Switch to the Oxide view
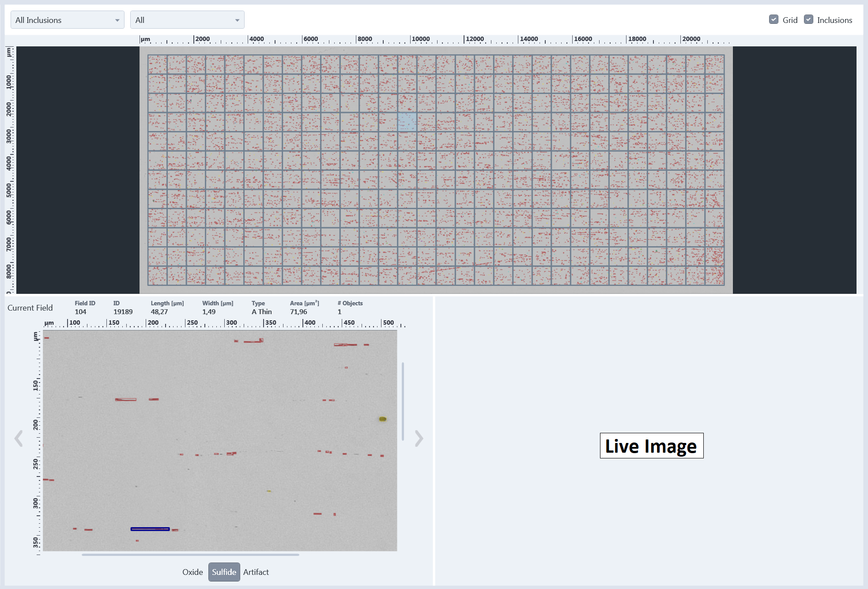 coord(192,572)
